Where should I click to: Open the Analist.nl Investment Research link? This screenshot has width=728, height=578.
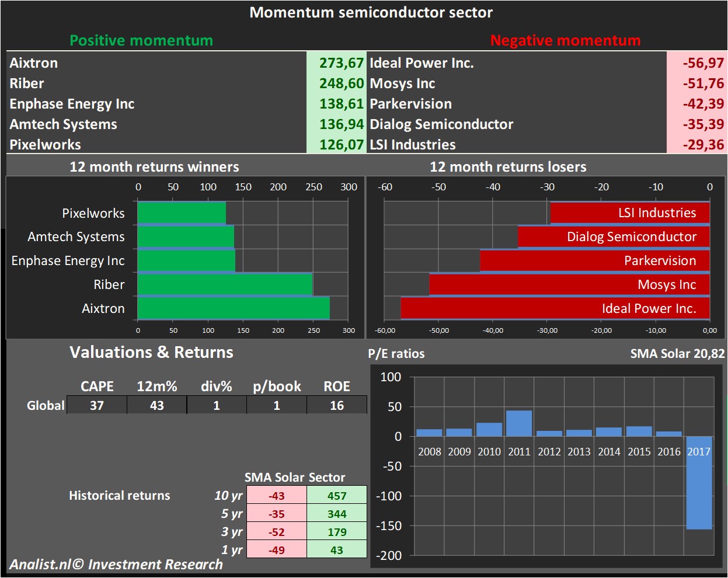click(x=116, y=565)
